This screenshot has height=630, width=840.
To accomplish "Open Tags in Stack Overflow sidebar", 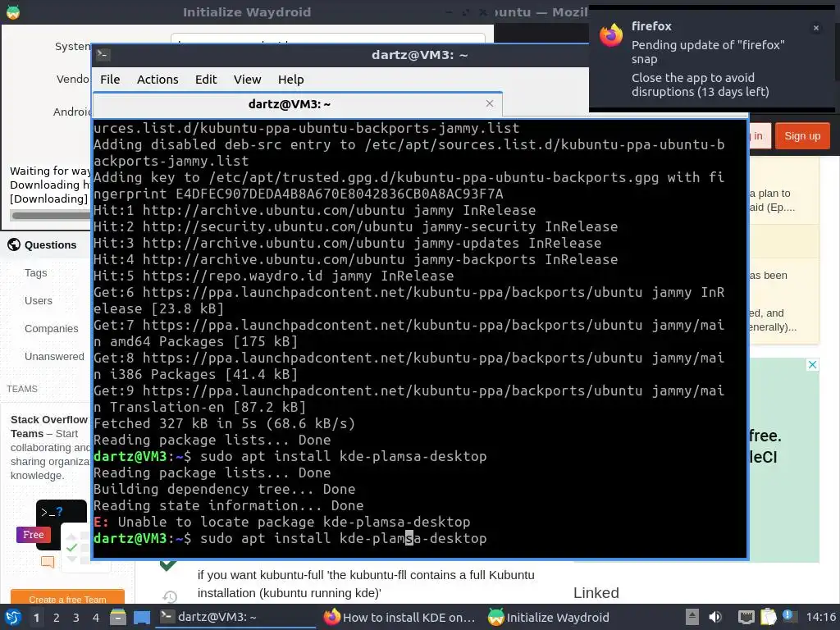I will coord(36,272).
